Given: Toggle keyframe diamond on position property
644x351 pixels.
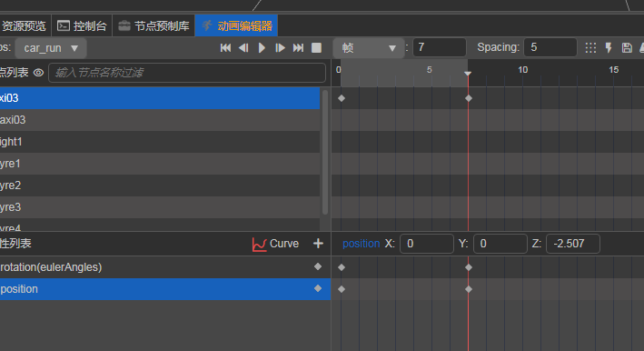Looking at the screenshot, I should tap(318, 288).
